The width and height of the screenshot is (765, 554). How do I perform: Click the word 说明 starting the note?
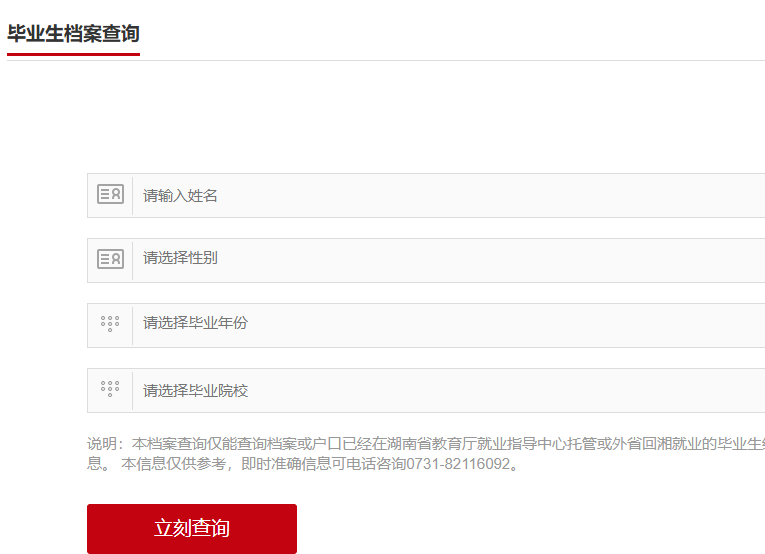102,444
